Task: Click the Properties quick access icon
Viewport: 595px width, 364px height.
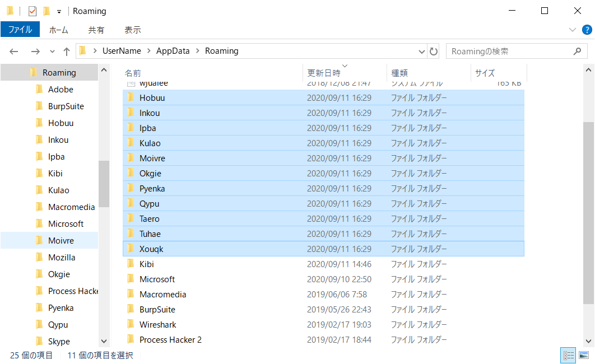Action: click(x=32, y=11)
